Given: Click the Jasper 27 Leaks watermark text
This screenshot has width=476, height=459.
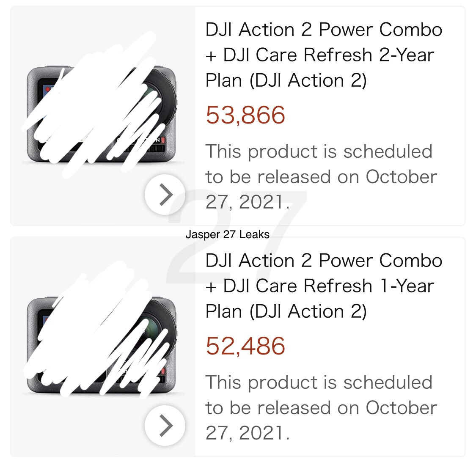Looking at the screenshot, I should [227, 234].
